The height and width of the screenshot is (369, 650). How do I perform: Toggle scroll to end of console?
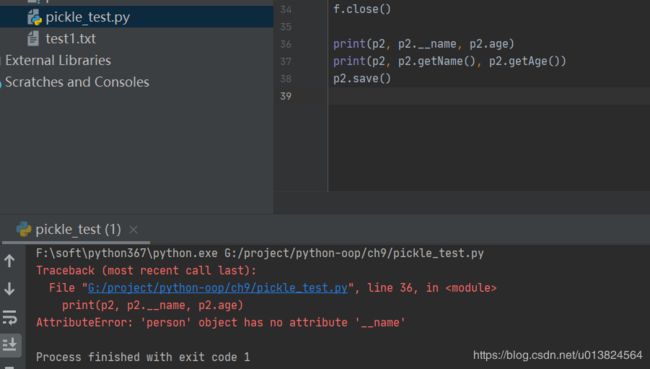click(10, 345)
